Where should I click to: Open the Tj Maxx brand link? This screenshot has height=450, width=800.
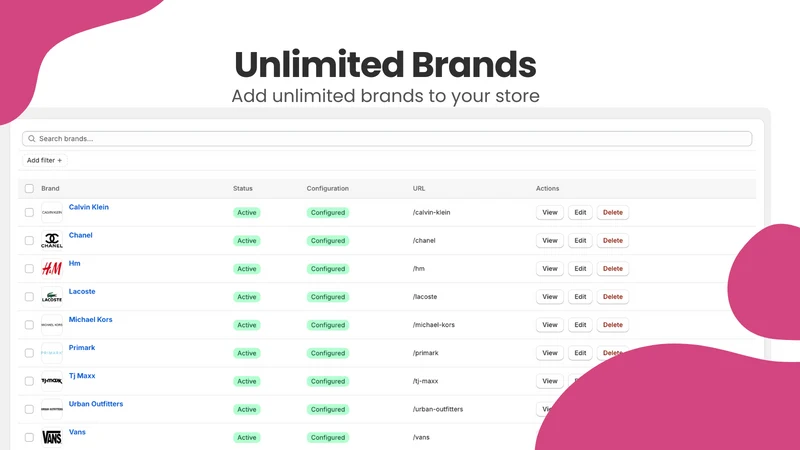click(82, 376)
